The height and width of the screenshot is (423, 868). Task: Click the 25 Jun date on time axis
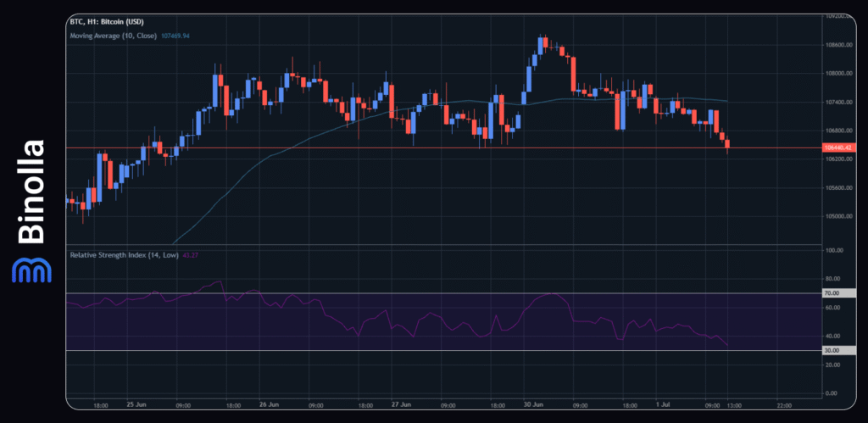pyautogui.click(x=136, y=405)
